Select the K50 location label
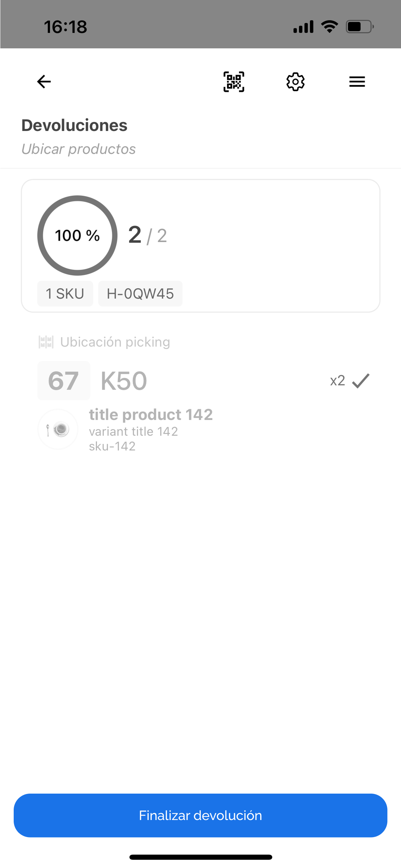 coord(124,381)
